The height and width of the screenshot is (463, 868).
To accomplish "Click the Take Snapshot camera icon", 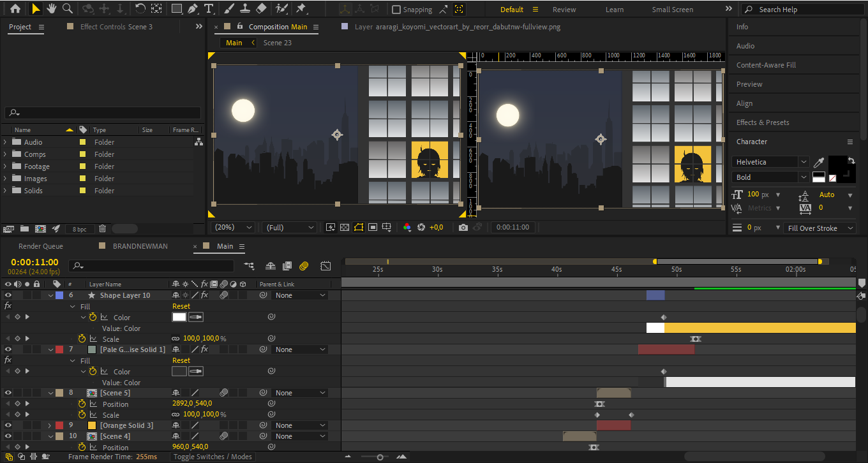I will point(463,227).
